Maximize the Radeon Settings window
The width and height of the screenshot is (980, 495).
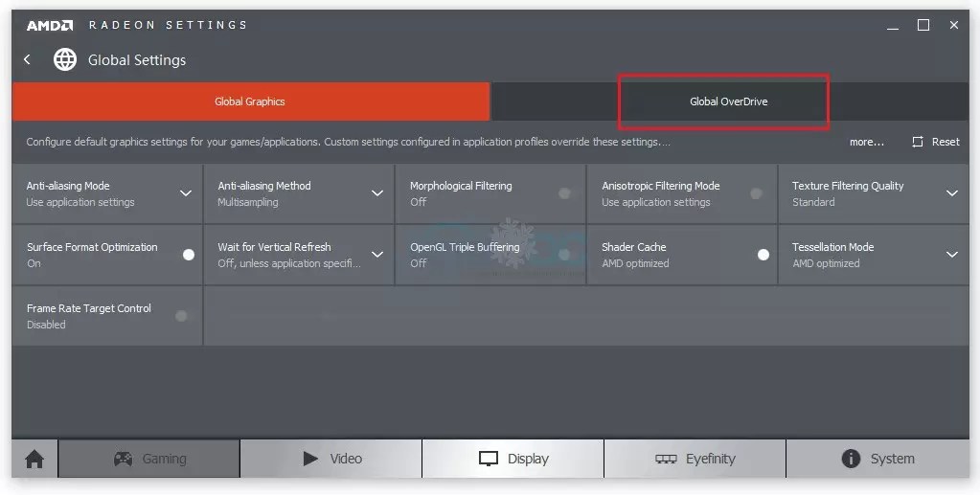click(923, 25)
